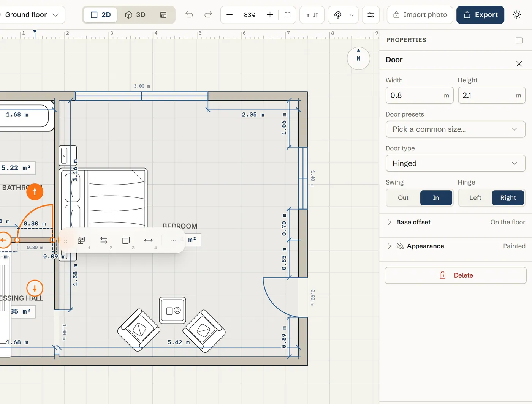Screen dimensions: 532x404
Task: Open Door presets common size dropdown
Action: coord(455,129)
